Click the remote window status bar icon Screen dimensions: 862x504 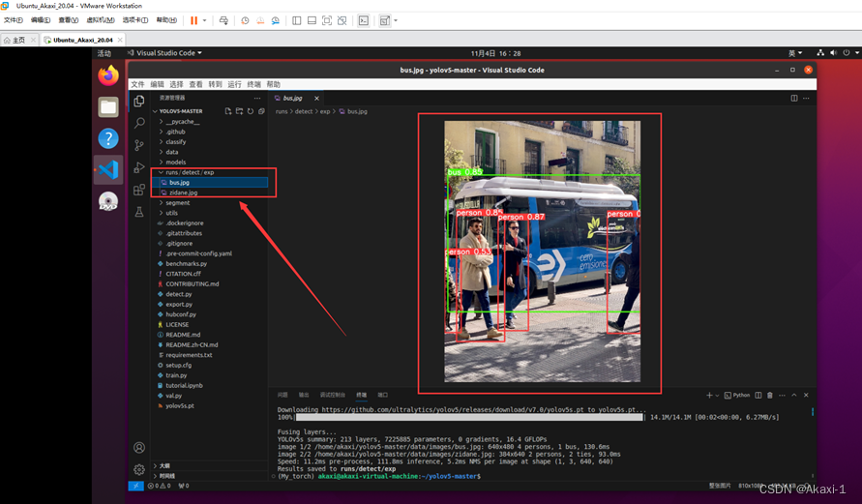tap(135, 486)
